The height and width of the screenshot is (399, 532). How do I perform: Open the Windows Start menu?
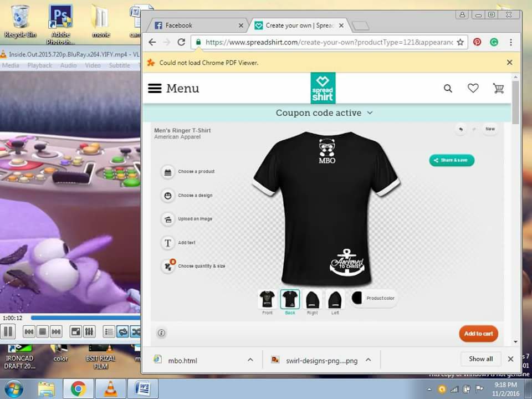(13, 389)
